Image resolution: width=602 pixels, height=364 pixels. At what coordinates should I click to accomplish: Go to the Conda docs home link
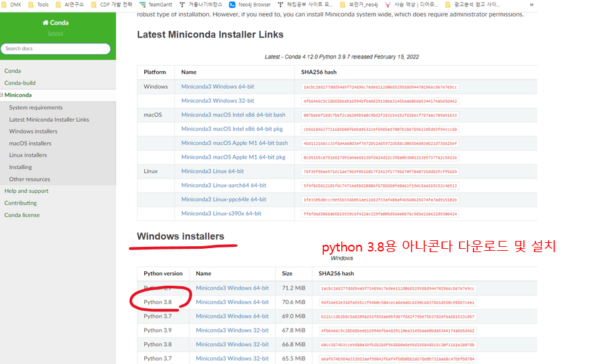(56, 22)
